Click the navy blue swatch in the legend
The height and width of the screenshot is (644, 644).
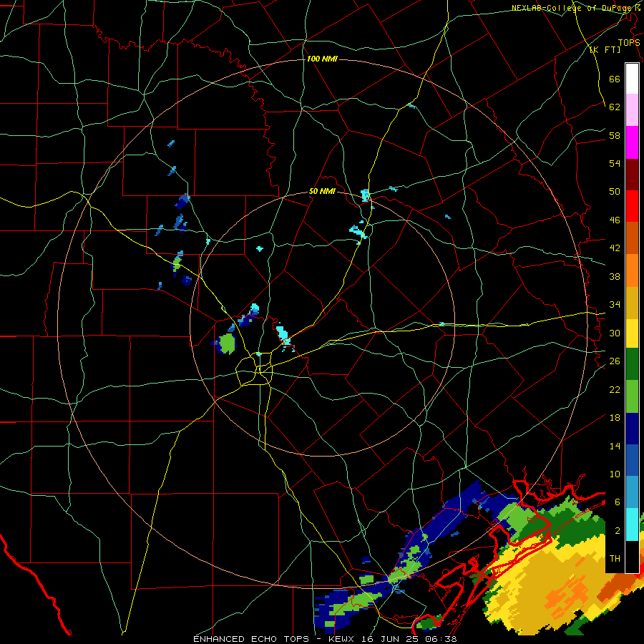pos(632,429)
